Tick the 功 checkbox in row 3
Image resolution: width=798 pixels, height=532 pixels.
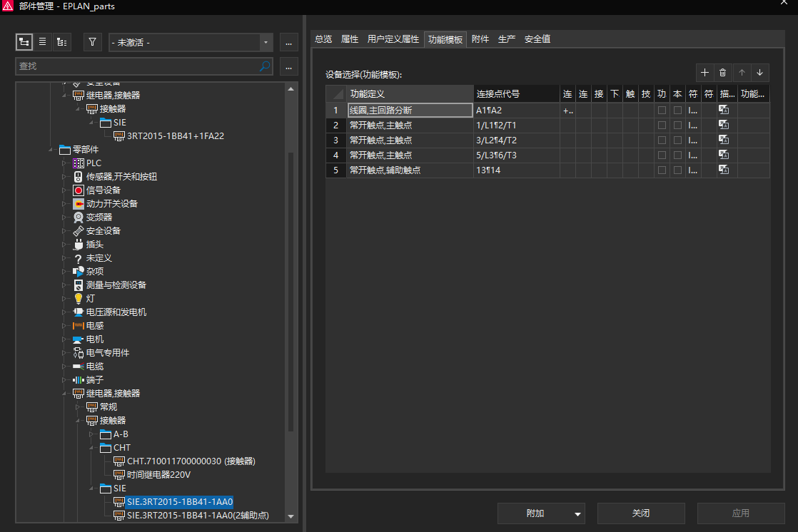[x=662, y=140]
